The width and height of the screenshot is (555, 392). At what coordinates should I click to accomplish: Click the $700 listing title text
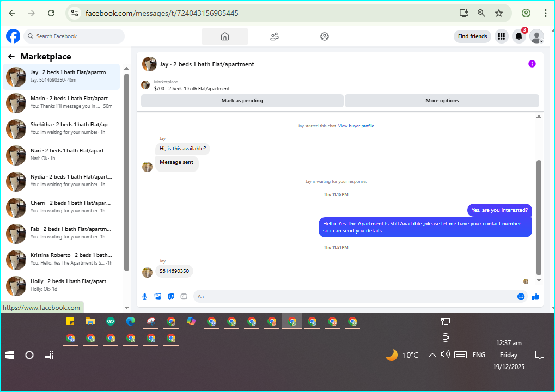[192, 89]
